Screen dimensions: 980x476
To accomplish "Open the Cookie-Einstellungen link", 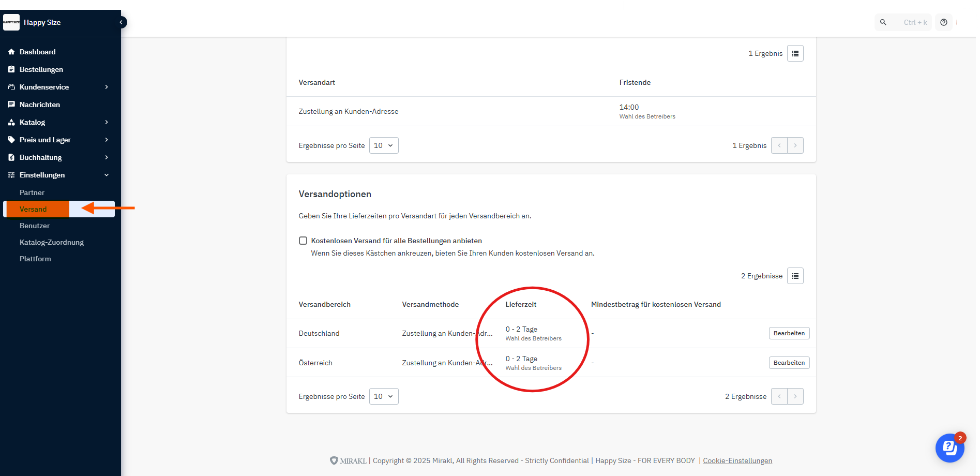I will 737,460.
